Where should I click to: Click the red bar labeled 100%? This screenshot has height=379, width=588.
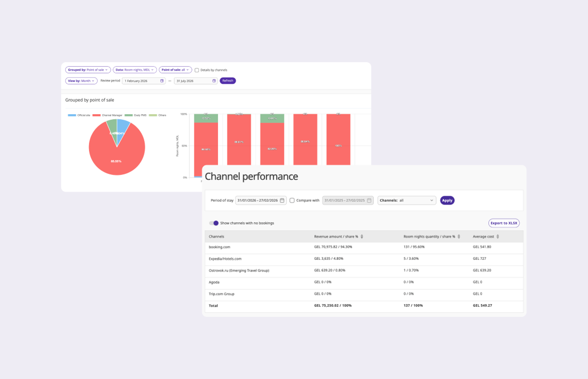(338, 140)
